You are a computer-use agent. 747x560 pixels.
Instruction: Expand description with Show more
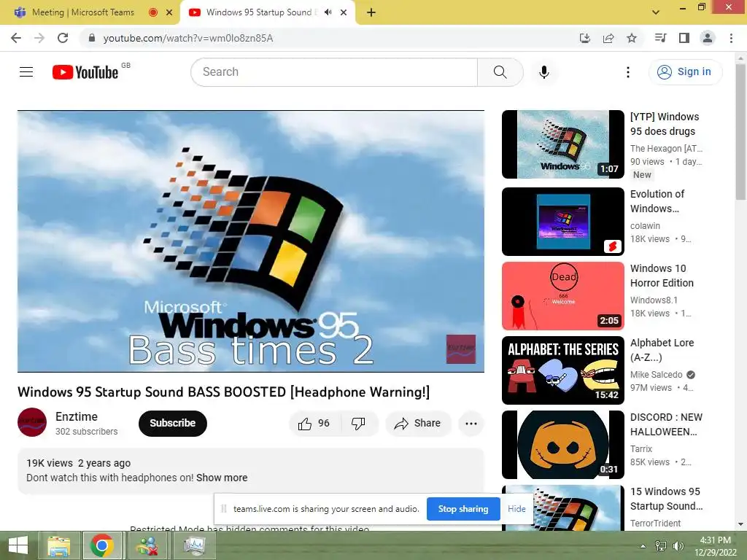pyautogui.click(x=222, y=478)
